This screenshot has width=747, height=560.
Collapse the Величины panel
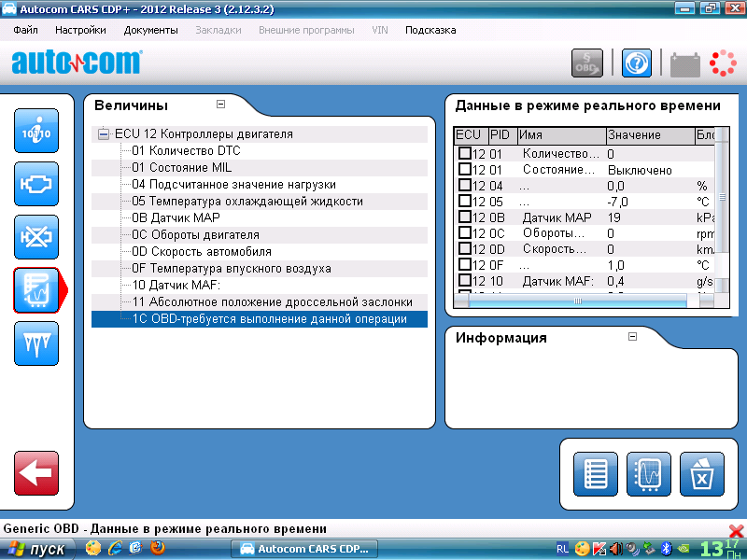coord(220,105)
